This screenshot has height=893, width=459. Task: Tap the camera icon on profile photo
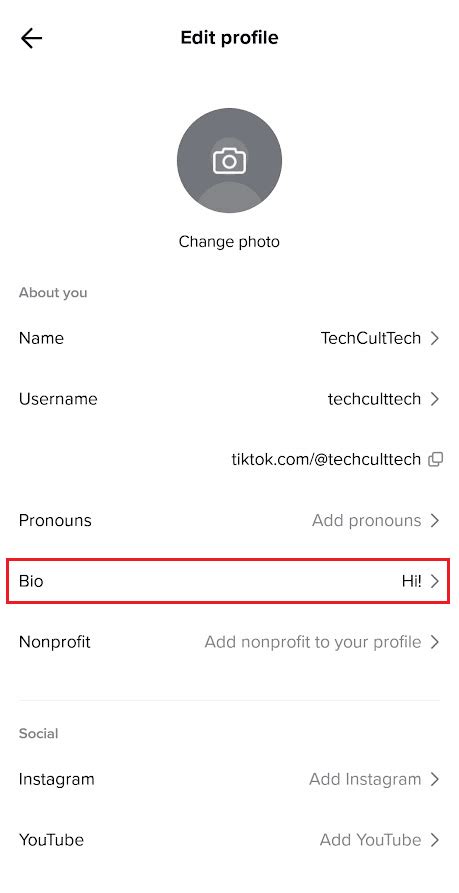pyautogui.click(x=229, y=161)
